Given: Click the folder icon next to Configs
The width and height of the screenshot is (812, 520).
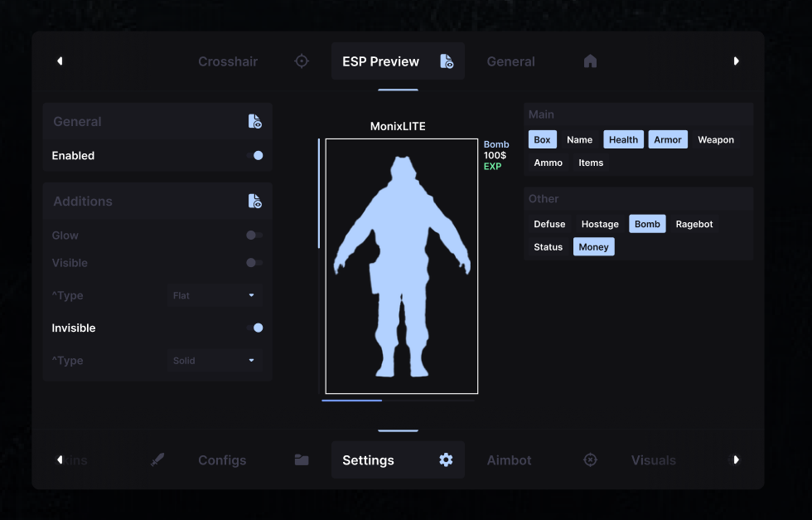Looking at the screenshot, I should (302, 459).
